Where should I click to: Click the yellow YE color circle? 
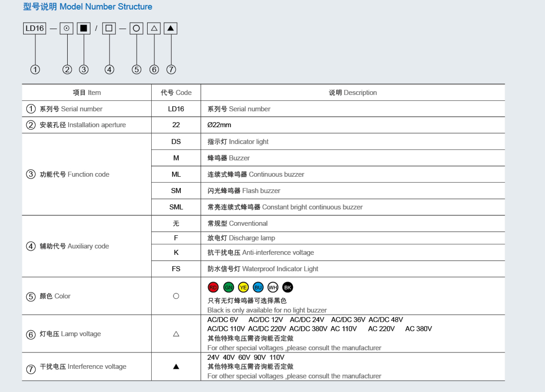click(243, 287)
